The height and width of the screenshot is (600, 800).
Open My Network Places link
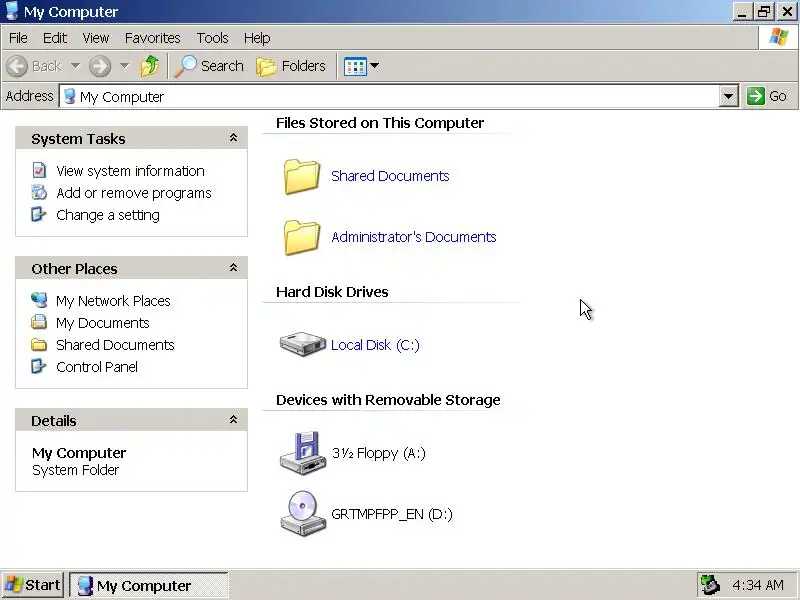pos(113,301)
